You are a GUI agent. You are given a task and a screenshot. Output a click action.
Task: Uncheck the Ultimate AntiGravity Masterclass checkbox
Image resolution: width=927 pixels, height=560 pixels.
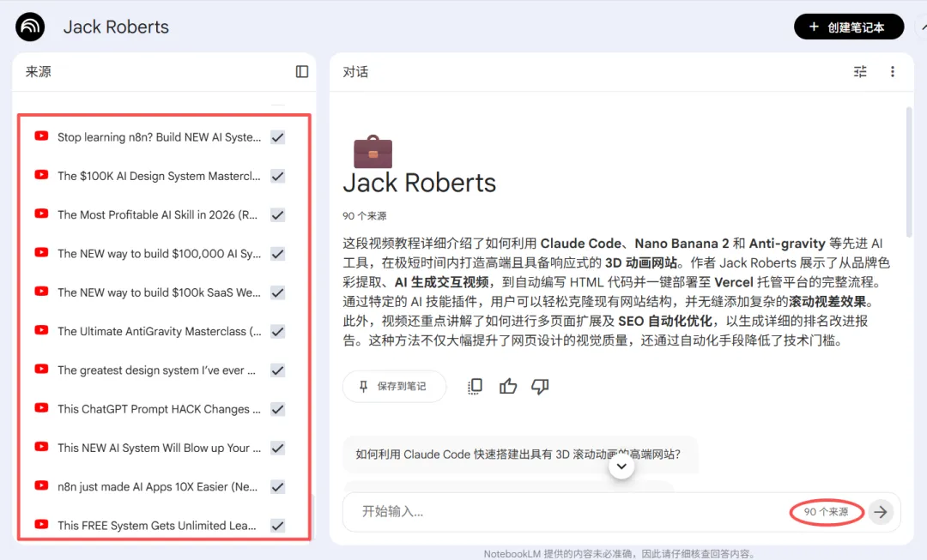tap(278, 331)
